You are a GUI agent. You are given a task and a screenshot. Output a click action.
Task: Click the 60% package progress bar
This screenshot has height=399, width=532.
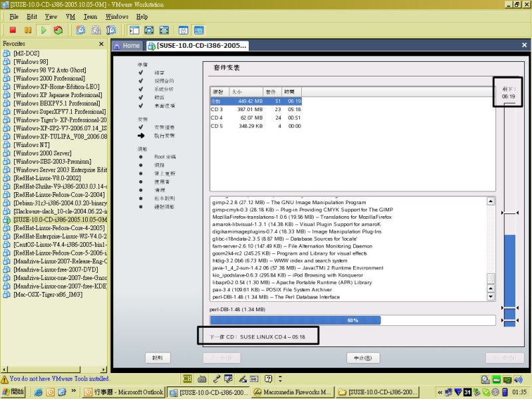pos(352,321)
